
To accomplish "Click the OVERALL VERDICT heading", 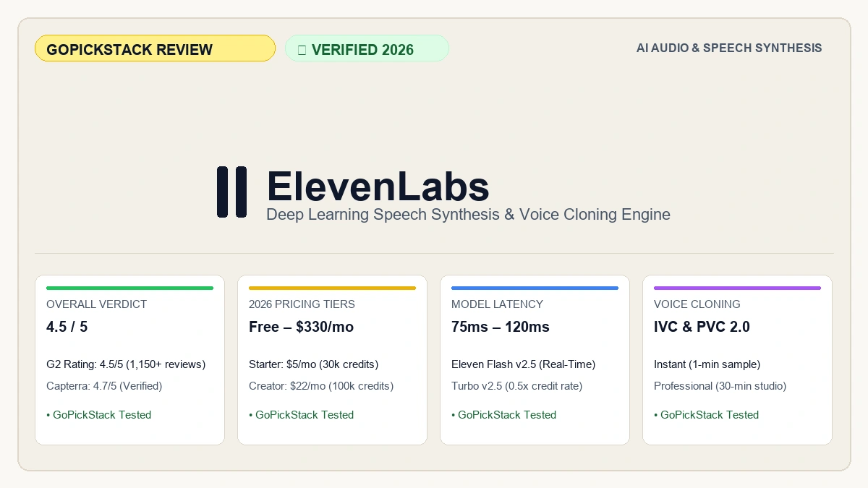I will pos(96,304).
